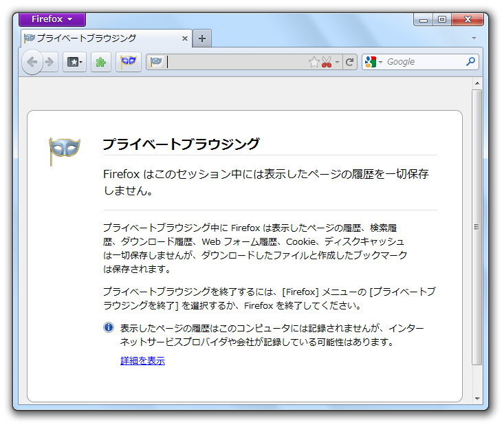Click the red scissors icon in address bar
The image size is (504, 425).
pyautogui.click(x=327, y=62)
